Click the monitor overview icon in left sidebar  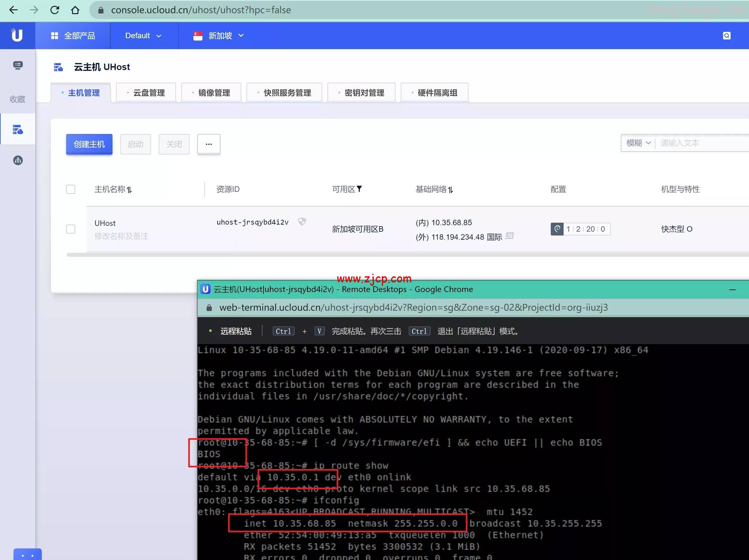(18, 65)
